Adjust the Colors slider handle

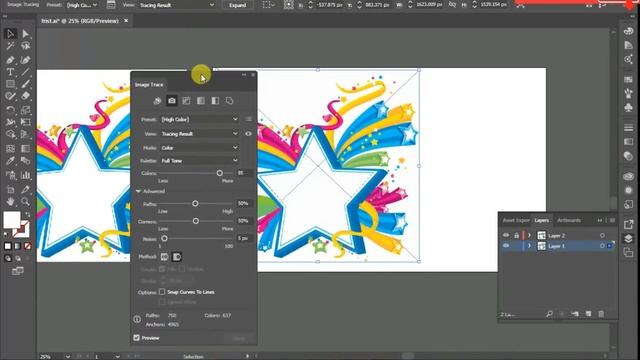[x=220, y=173]
